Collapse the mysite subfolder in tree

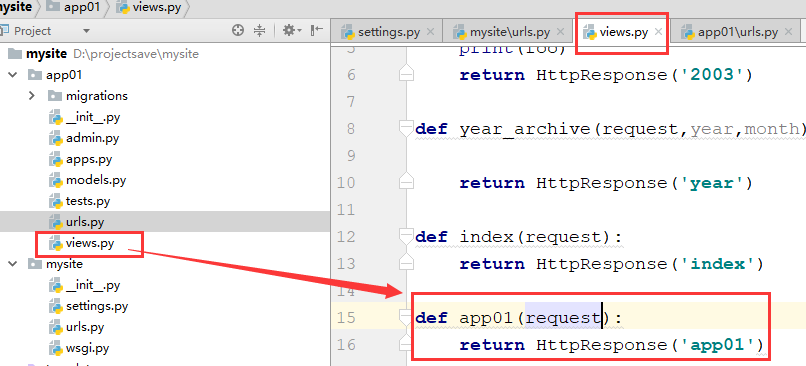click(x=12, y=264)
